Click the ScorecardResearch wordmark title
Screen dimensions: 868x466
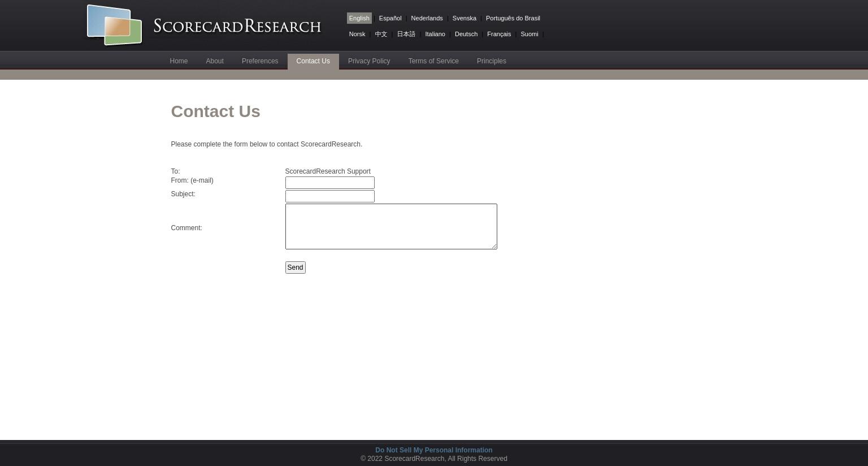click(x=237, y=26)
